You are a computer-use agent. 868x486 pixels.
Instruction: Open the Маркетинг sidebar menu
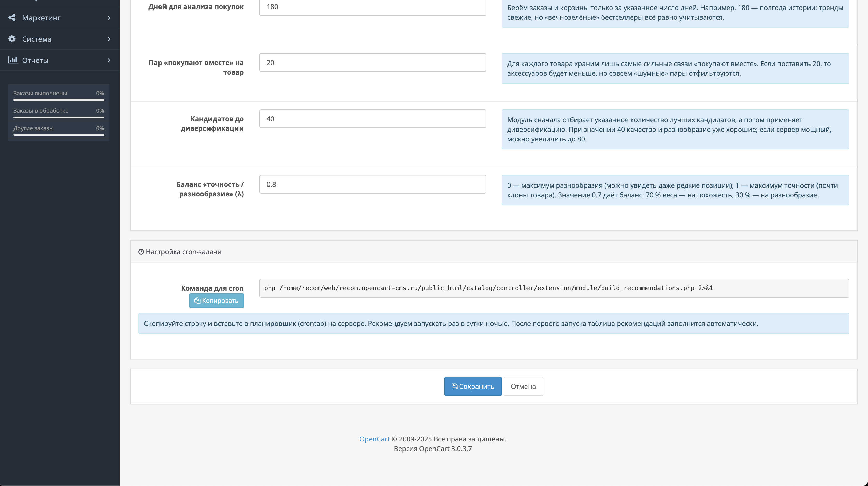pyautogui.click(x=60, y=18)
